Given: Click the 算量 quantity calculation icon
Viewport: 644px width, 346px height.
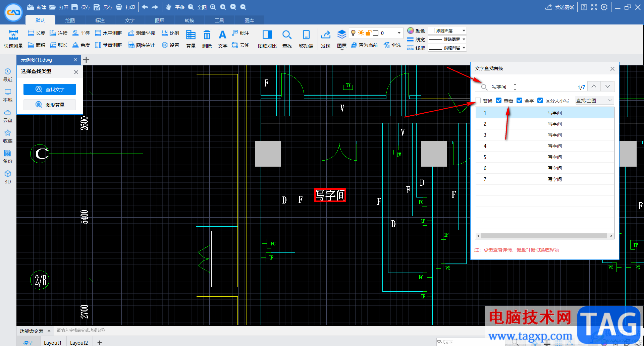Looking at the screenshot, I should click(x=191, y=39).
